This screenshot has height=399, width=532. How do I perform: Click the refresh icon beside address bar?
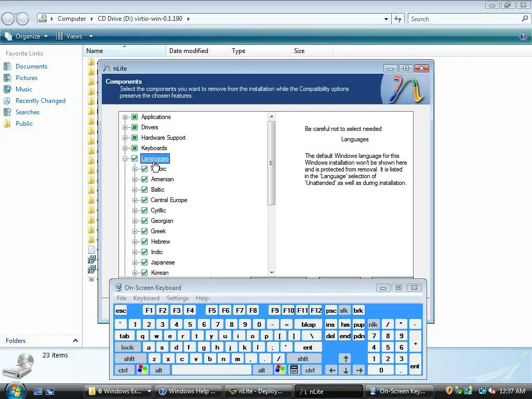[x=398, y=19]
